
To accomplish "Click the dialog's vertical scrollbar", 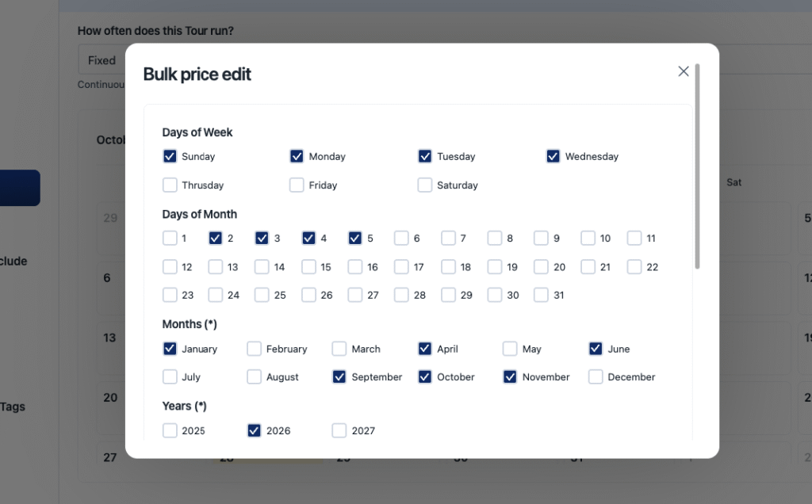I will tap(697, 166).
